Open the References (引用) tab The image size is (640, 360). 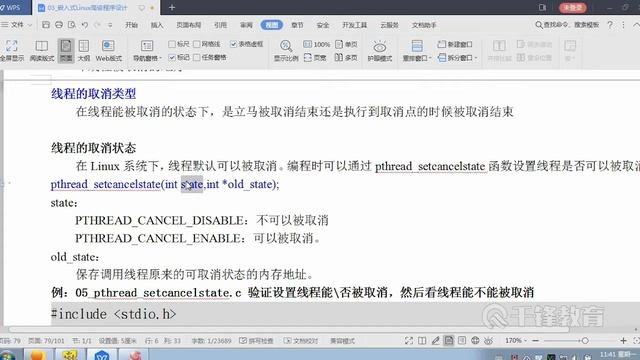[x=220, y=25]
